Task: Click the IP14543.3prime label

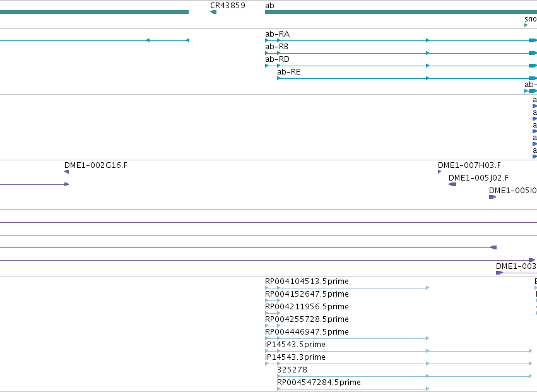Action: 295,357
